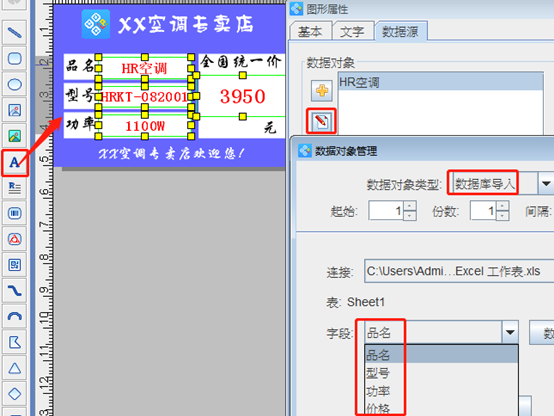Select the rich text paragraph tool
Viewport: 554px width, 416px height.
[14, 187]
